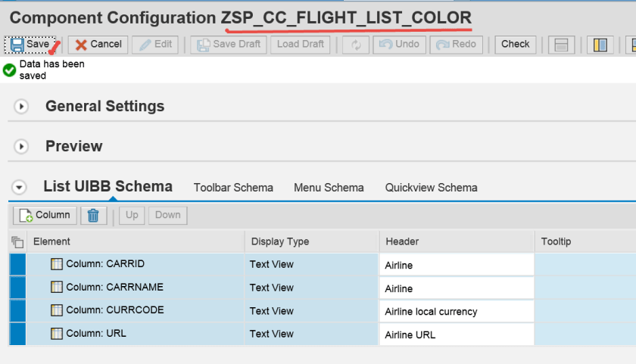
Task: Select the URL row selector
Action: (18, 334)
